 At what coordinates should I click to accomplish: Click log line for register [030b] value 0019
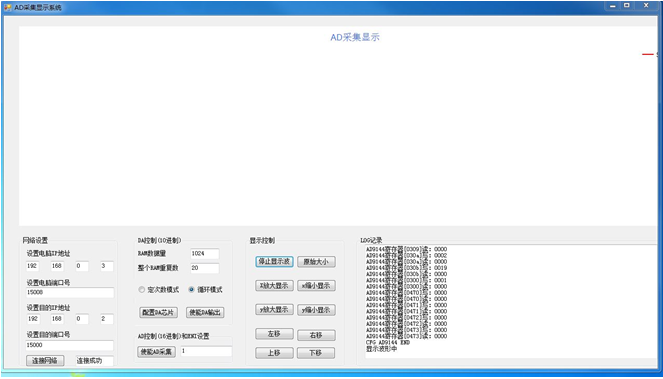[x=406, y=268]
